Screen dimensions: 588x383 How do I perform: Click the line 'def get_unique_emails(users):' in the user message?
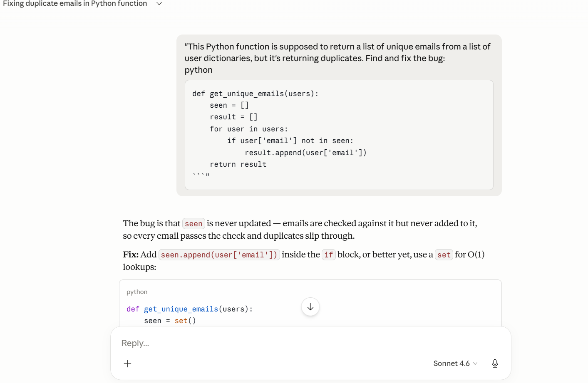(x=255, y=94)
